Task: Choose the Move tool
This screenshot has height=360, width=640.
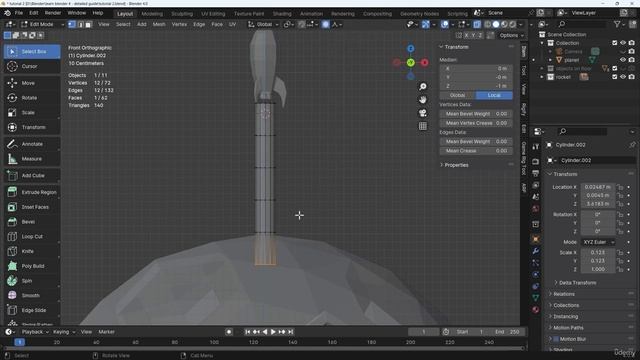Action: (32, 83)
